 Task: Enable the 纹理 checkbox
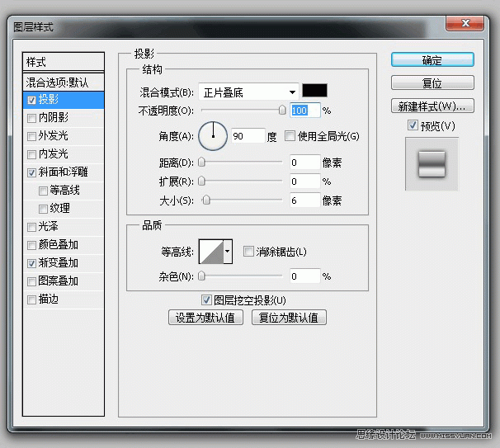[43, 210]
